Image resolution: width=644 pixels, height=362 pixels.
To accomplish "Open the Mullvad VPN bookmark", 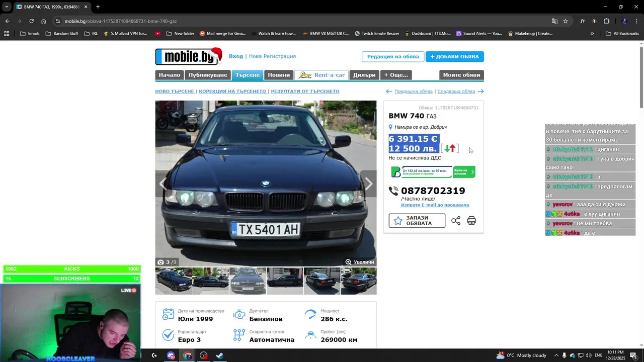I will pyautogui.click(x=125, y=34).
